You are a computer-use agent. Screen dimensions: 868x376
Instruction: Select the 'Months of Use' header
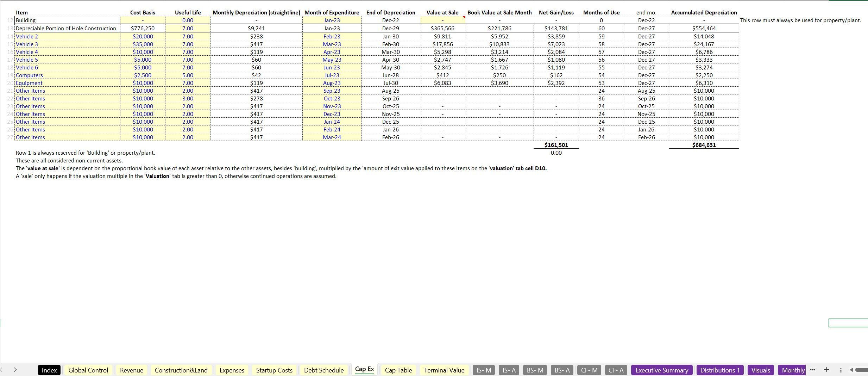click(x=601, y=12)
